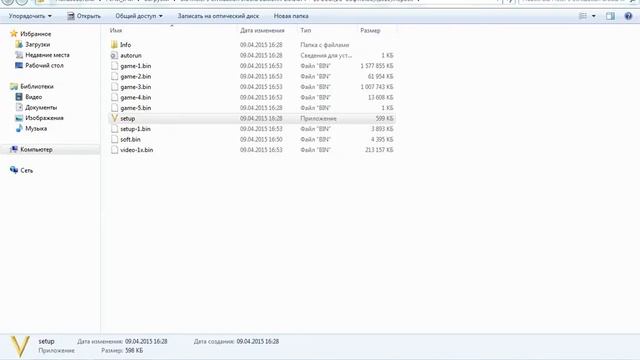Click the Info folder name
The height and width of the screenshot is (360, 640).
125,44
